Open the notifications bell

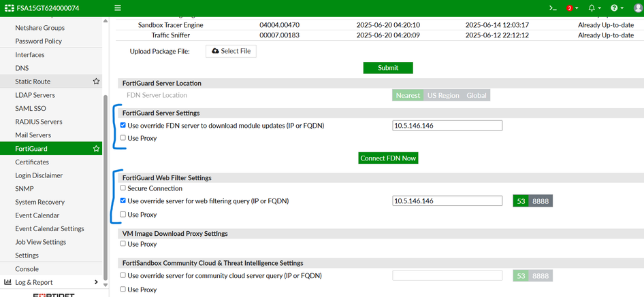[592, 8]
